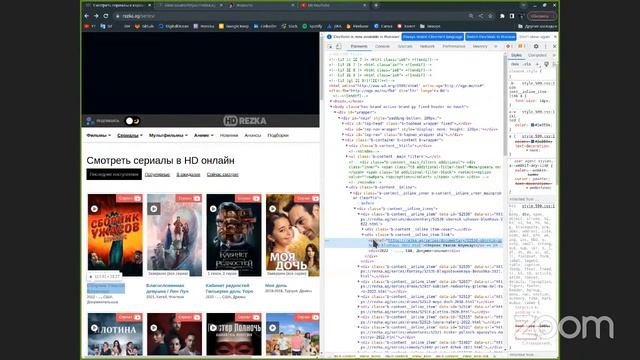Open a new tab with the plus button

point(376,5)
